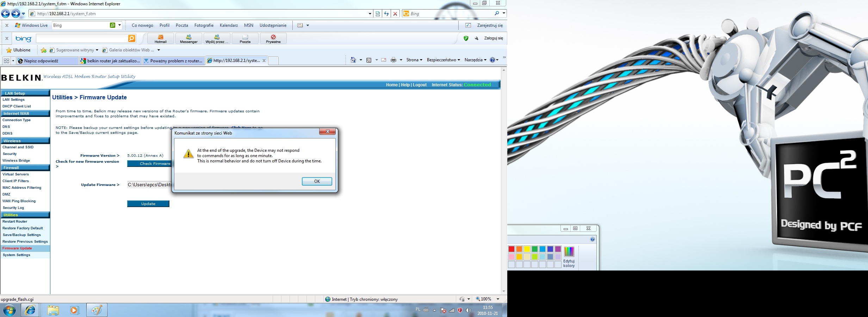Screen dimensions: 868x317
Task: Switch to the Napisz odpowiedź tab
Action: click(x=47, y=61)
